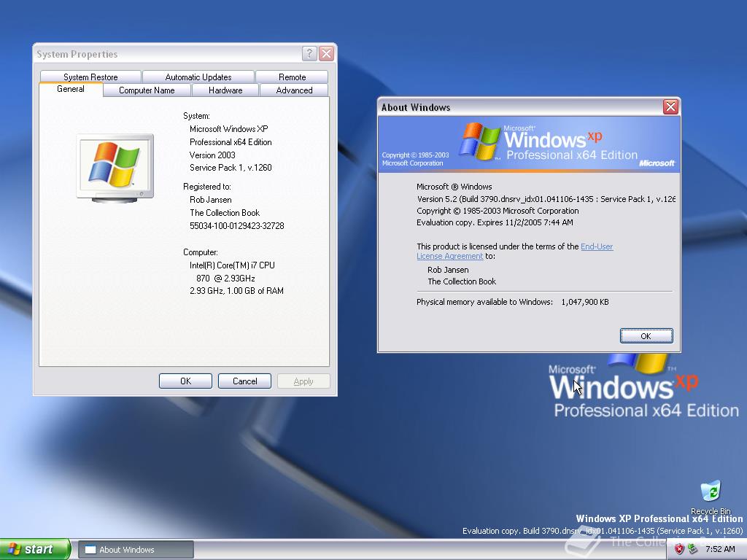Click the 'Service Pack 1, v.1260' text
Viewport: 747px width, 560px height.
pos(231,168)
